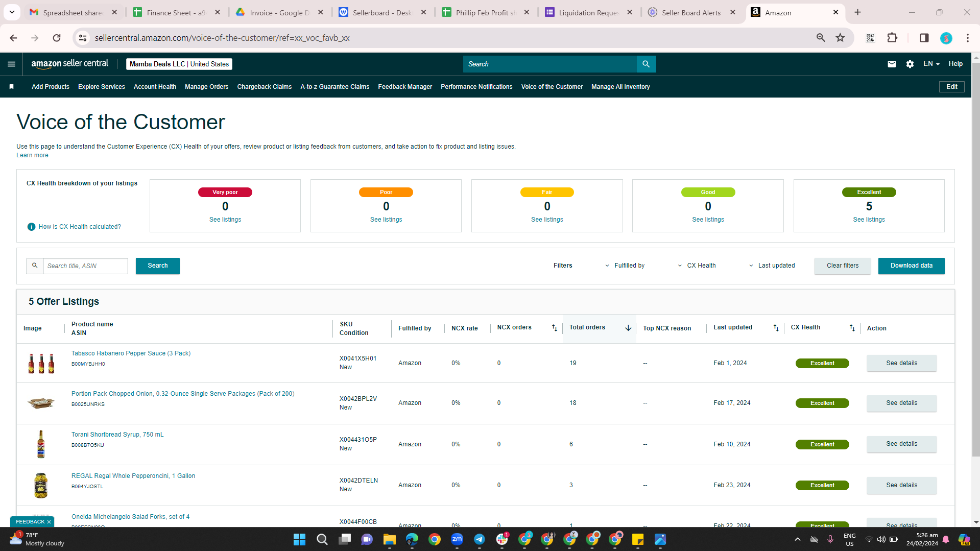
Task: Click the Edit button in nav bar
Action: 952,87
